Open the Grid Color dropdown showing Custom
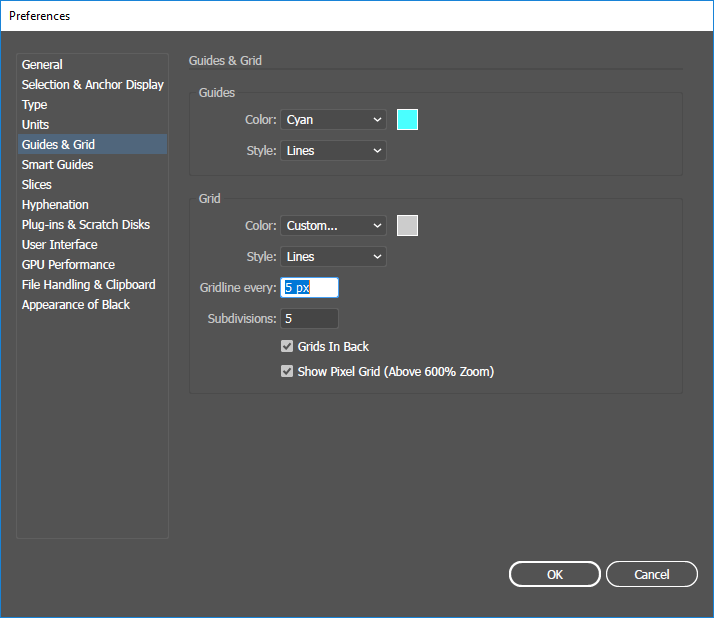Image resolution: width=714 pixels, height=618 pixels. 333,226
